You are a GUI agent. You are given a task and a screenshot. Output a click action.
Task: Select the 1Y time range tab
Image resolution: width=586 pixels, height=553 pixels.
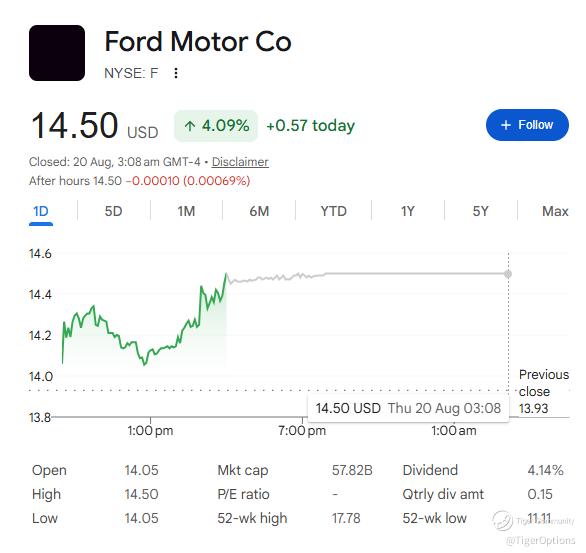click(407, 211)
